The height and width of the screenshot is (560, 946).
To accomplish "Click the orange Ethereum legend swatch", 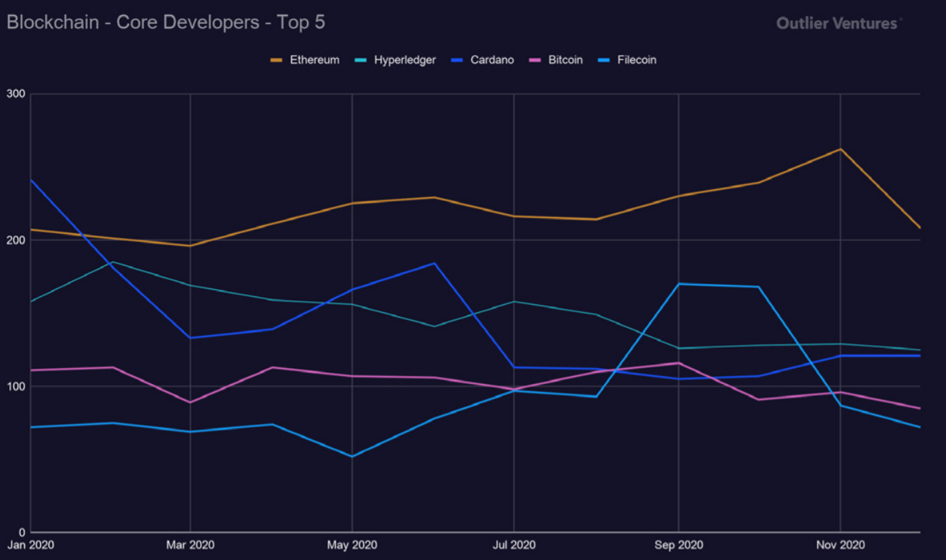I will [x=276, y=60].
